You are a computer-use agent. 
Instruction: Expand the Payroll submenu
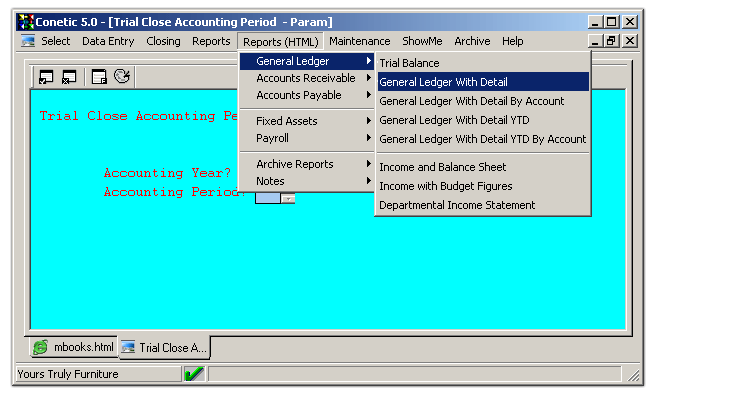306,138
